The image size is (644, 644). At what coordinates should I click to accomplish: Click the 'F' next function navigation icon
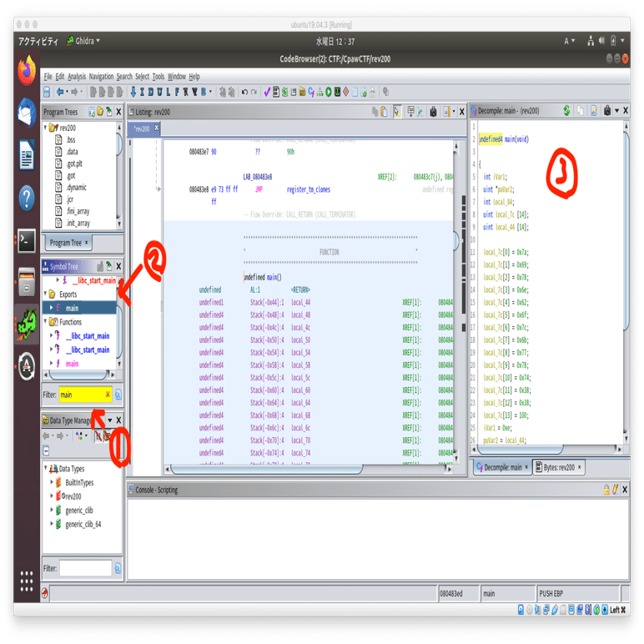click(x=177, y=92)
